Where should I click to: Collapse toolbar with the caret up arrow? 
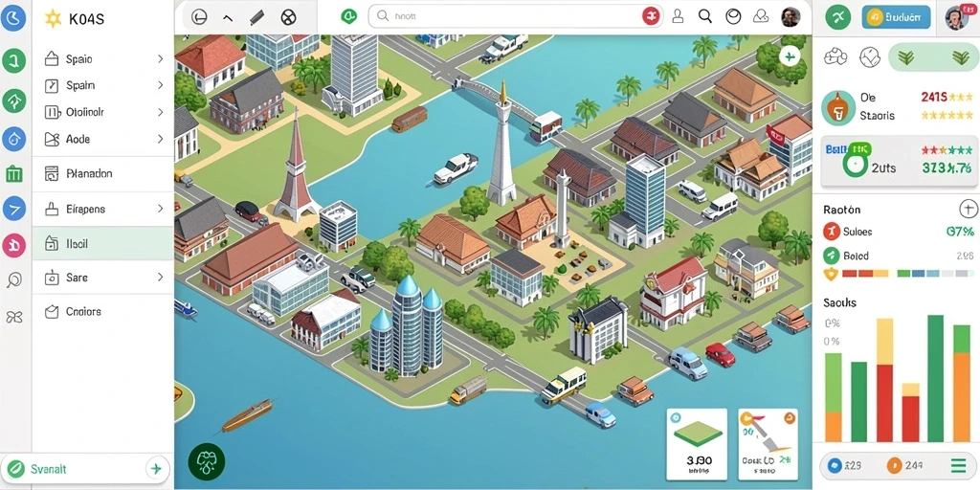click(x=228, y=17)
